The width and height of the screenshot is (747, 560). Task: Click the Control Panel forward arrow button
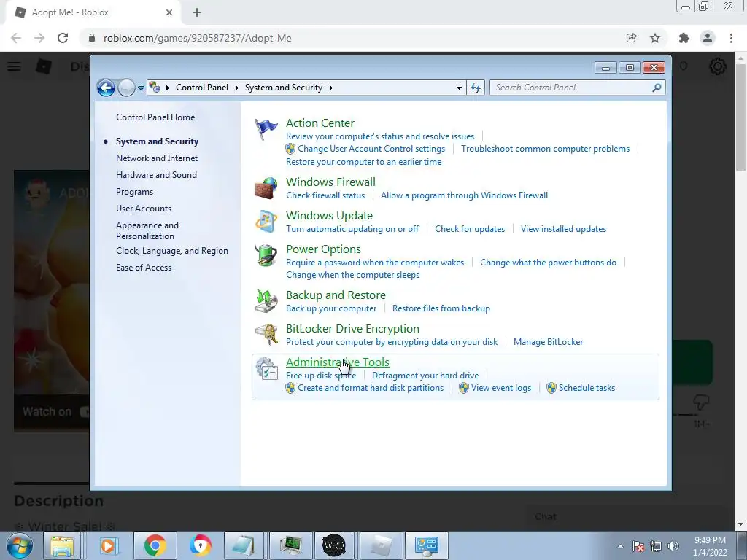pos(126,87)
